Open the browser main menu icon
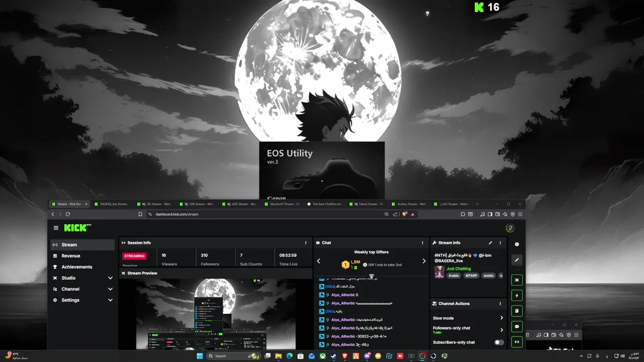644x362 pixels. pos(520,214)
